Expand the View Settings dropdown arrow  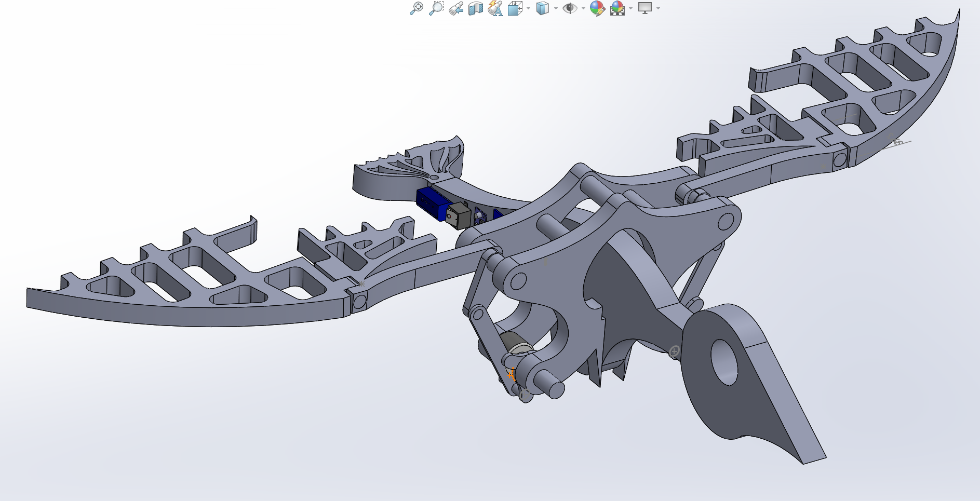pyautogui.click(x=658, y=8)
